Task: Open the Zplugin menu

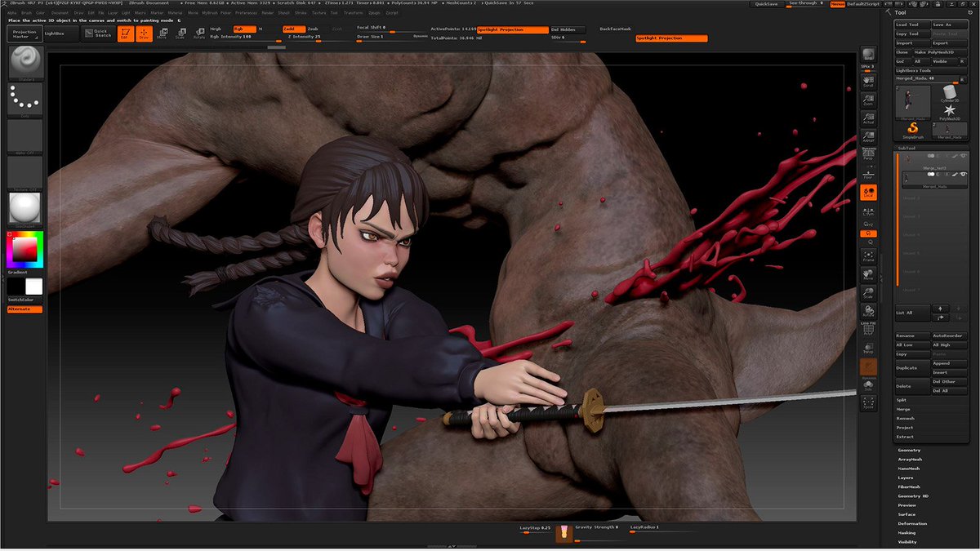Action: pos(374,13)
